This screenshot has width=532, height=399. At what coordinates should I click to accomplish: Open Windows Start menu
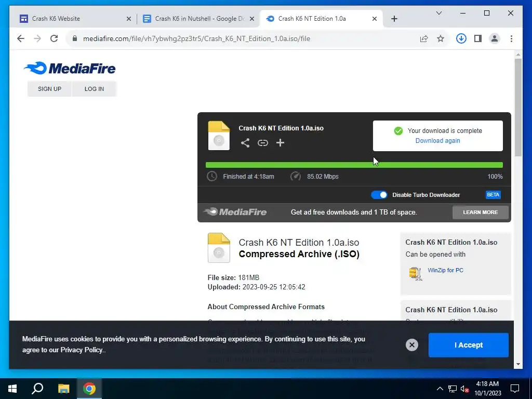[12, 389]
